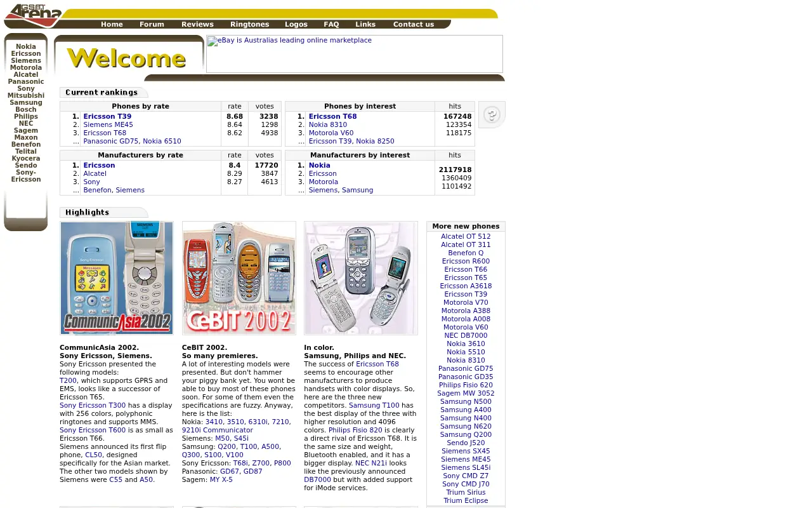
Task: Open the Home menu item
Action: click(x=112, y=24)
